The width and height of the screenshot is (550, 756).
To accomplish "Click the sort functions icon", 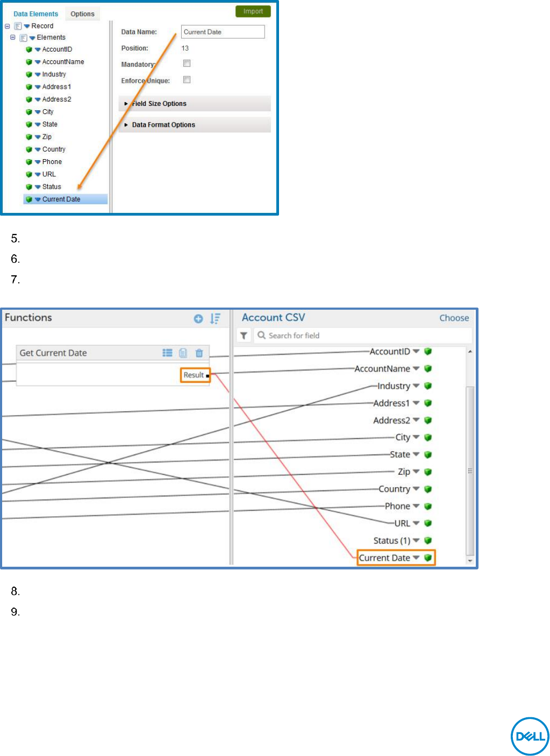I will pyautogui.click(x=215, y=319).
